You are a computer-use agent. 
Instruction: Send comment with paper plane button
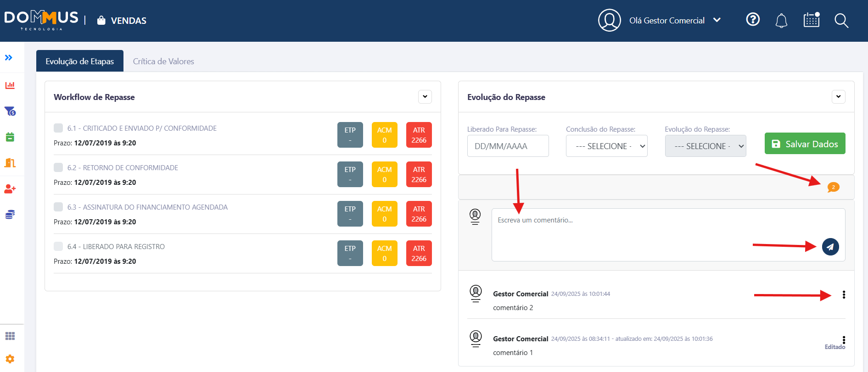pos(830,247)
